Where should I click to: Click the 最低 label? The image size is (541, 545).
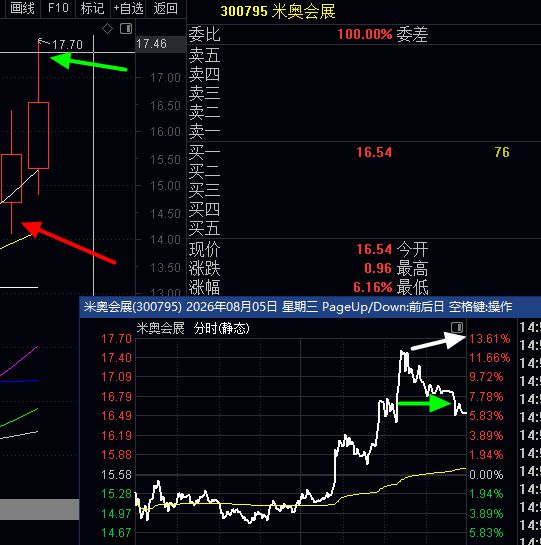[412, 287]
